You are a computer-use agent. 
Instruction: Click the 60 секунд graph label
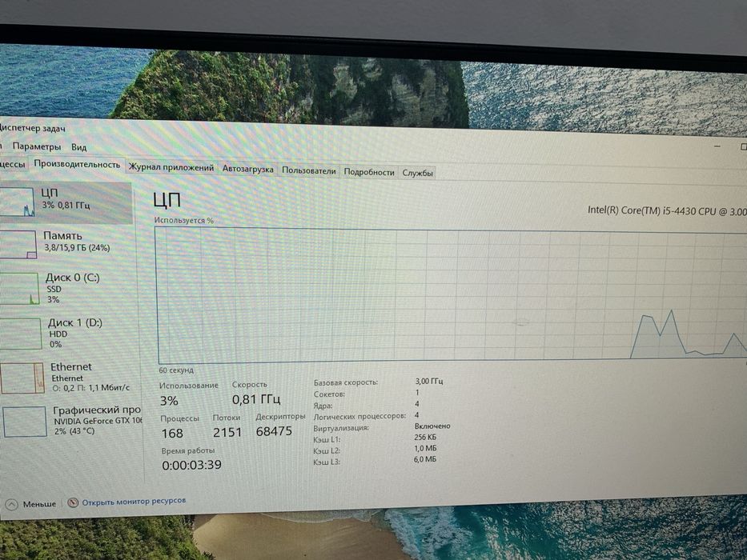tap(176, 370)
